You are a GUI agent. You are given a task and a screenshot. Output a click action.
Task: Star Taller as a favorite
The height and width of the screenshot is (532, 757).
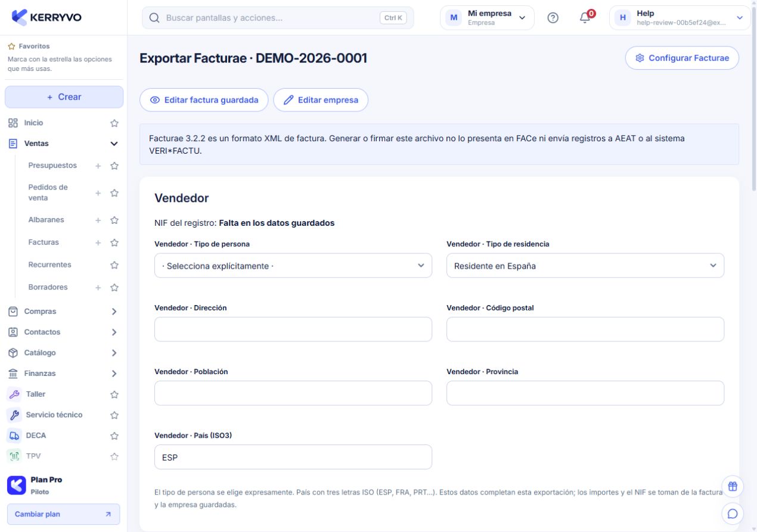pos(114,394)
